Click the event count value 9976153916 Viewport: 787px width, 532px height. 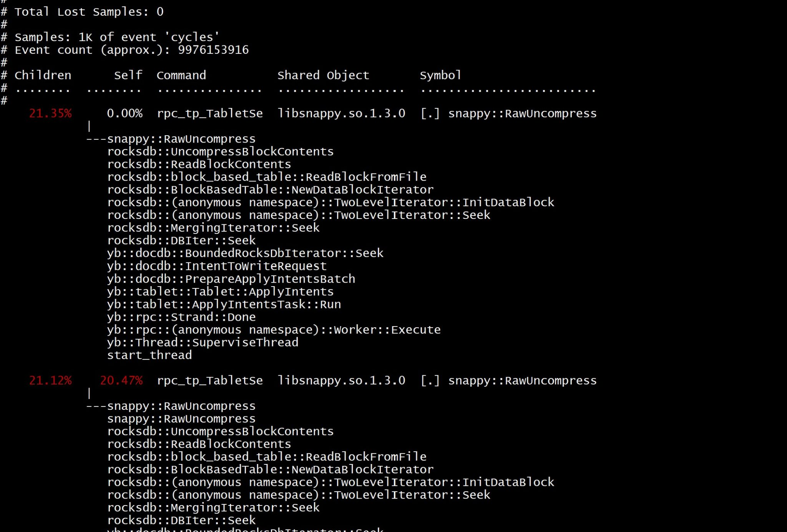tap(213, 50)
